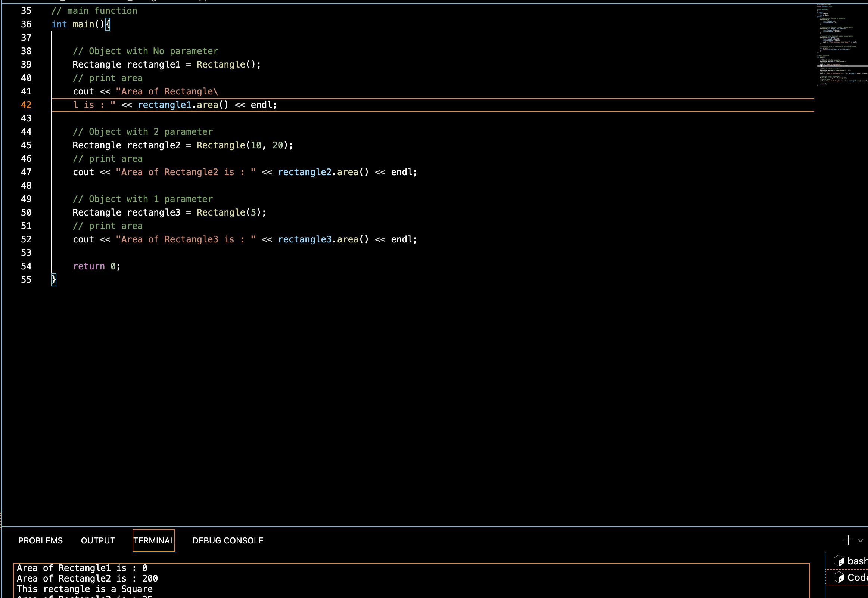Open the launch profile chevron dropdown
This screenshot has width=868, height=598.
tap(861, 541)
